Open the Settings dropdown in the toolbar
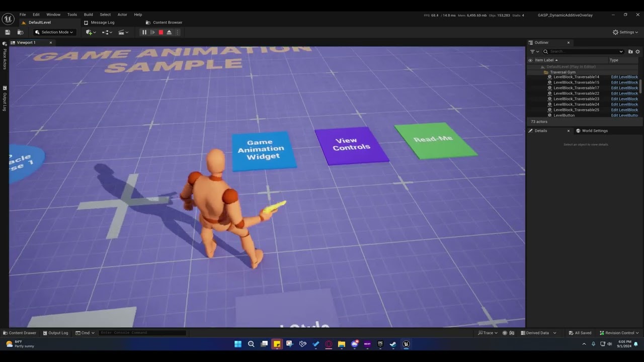 (625, 32)
